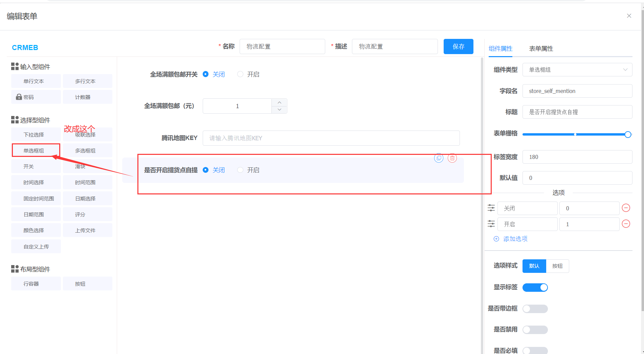Image resolution: width=644 pixels, height=354 pixels.
Task: Choose the 按钮 option style
Action: pyautogui.click(x=557, y=266)
